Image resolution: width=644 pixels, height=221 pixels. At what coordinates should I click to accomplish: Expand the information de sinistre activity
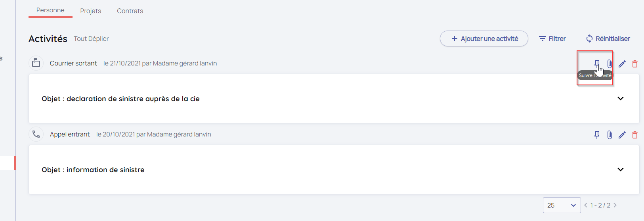[621, 169]
